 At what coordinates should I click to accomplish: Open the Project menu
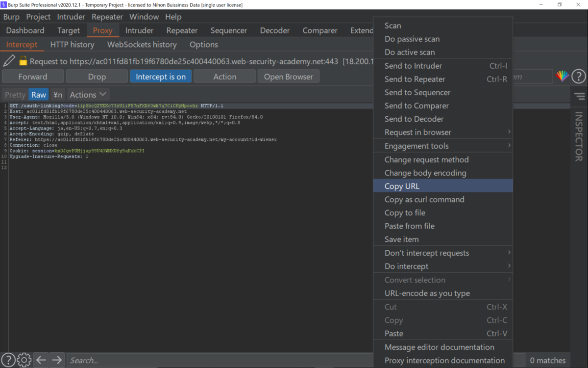coord(38,17)
